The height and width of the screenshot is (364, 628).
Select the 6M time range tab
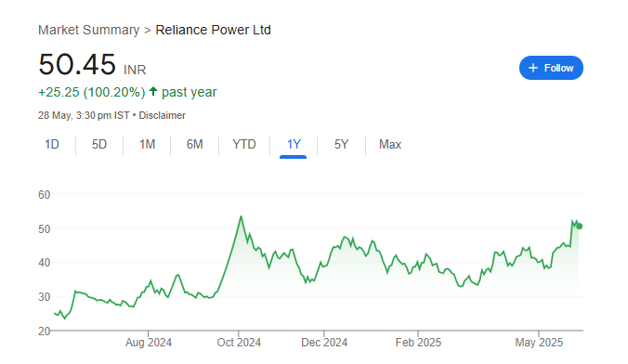click(x=195, y=144)
